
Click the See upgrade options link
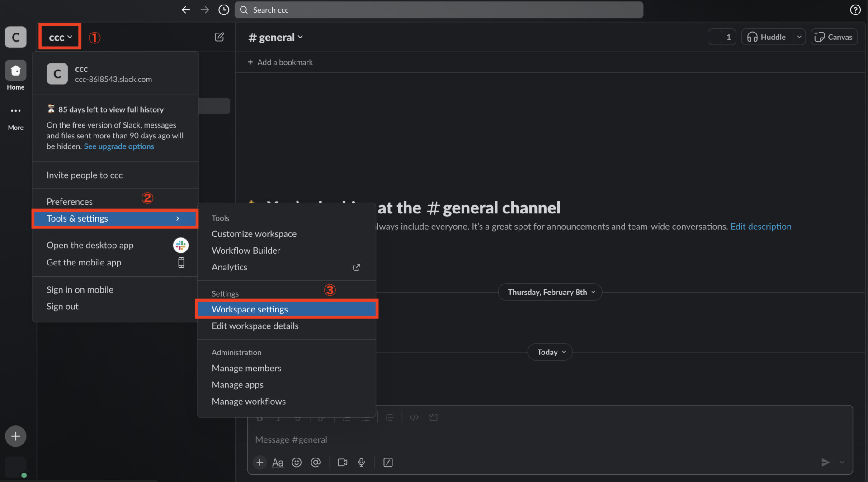(118, 146)
